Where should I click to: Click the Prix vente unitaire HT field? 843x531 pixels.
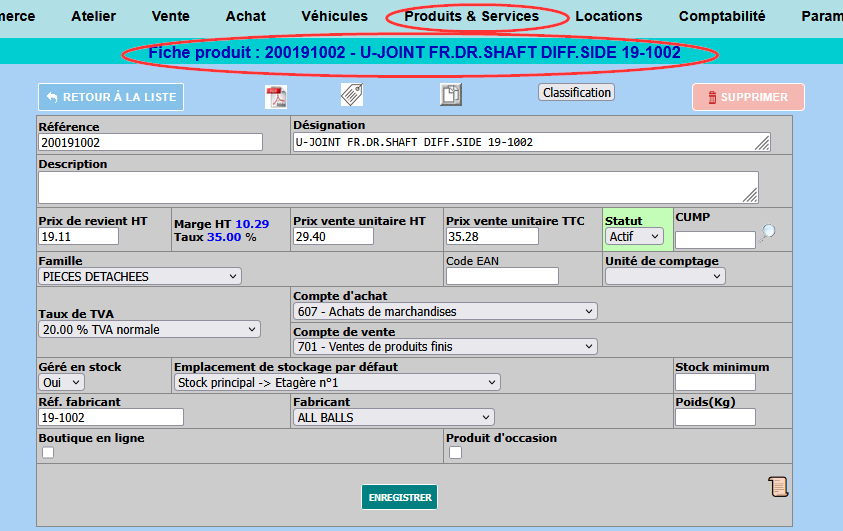tap(333, 236)
